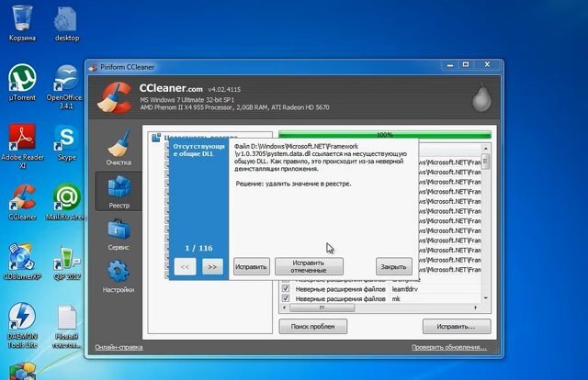The width and height of the screenshot is (588, 380).
Task: Click the results vertical scrollbar thumb
Action: click(485, 162)
